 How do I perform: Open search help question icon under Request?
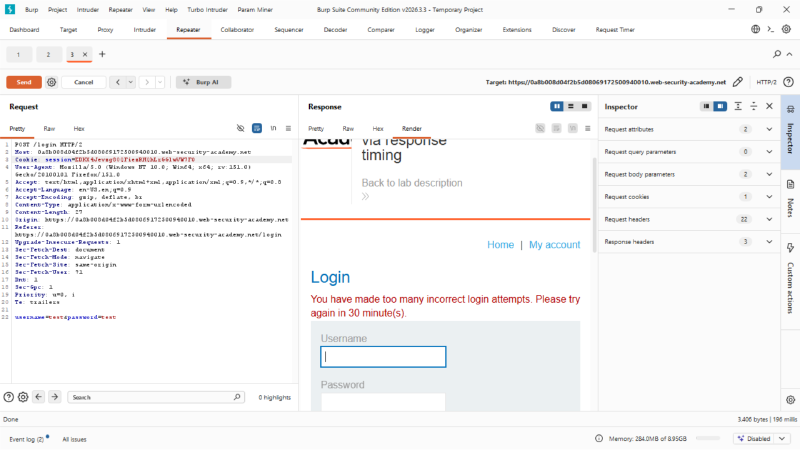point(9,397)
